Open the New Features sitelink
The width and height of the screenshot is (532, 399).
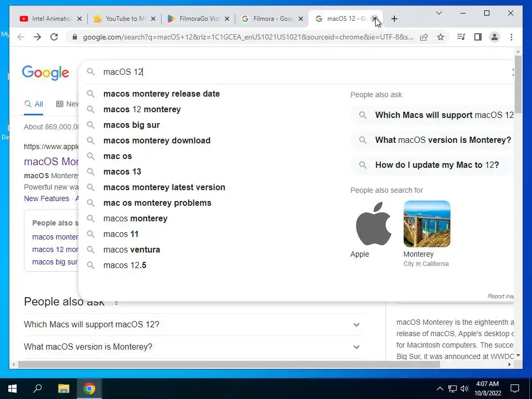coord(46,198)
